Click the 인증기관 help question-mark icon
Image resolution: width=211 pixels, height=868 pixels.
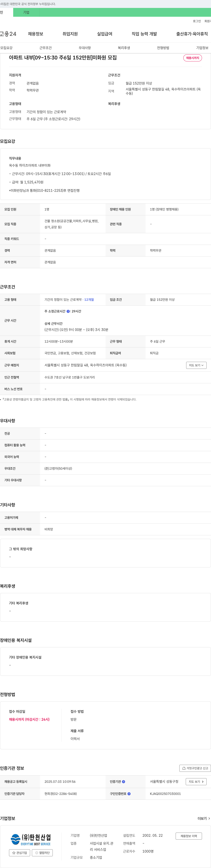(x=124, y=781)
